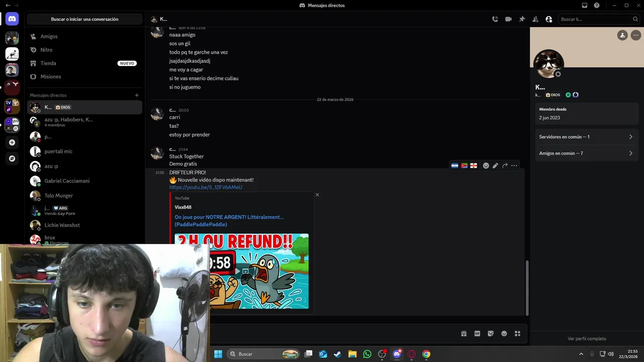Open Windows Start menu
644x362 pixels.
[x=218, y=354]
